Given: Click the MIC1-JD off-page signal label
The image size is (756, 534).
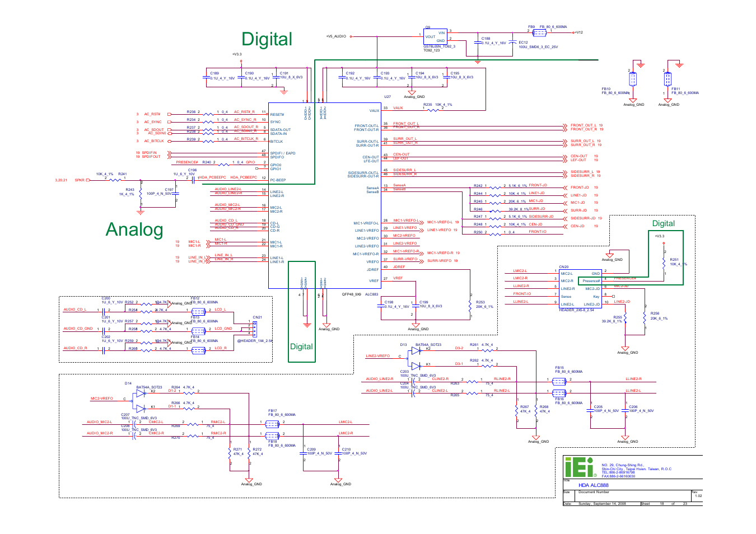Looking at the screenshot, I should pyautogui.click(x=578, y=203).
